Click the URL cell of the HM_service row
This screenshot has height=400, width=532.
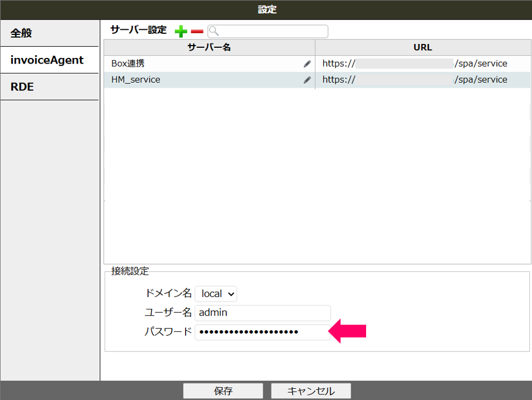(x=422, y=80)
